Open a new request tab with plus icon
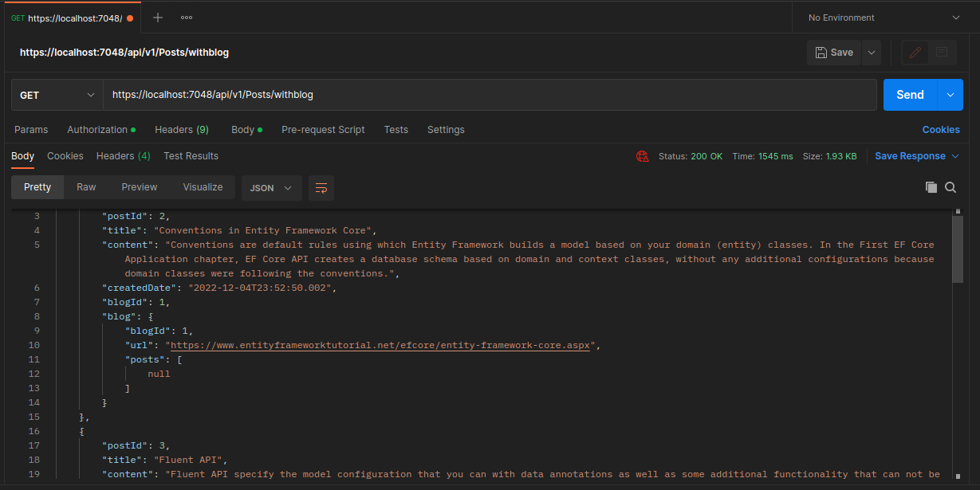The width and height of the screenshot is (980, 490). 158,18
